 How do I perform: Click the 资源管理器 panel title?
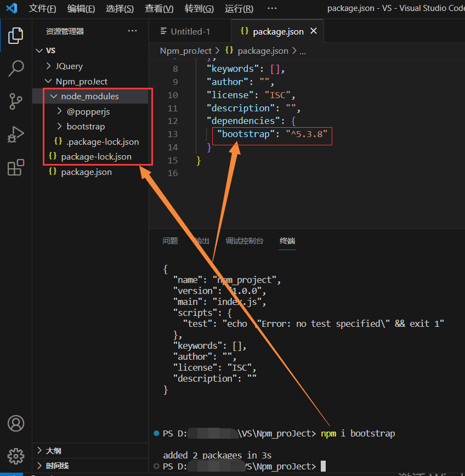click(x=65, y=31)
